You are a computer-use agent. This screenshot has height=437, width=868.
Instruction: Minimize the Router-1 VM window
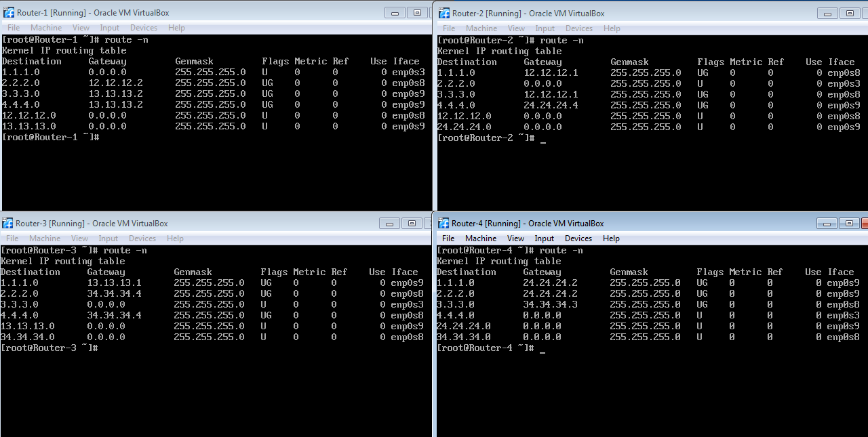(x=395, y=13)
